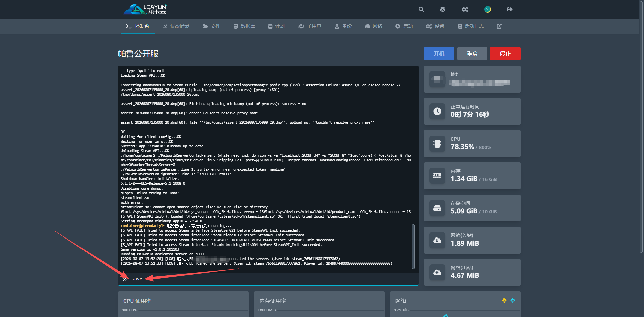Click the CPU value 78.35%
The height and width of the screenshot is (317, 644).
(463, 147)
